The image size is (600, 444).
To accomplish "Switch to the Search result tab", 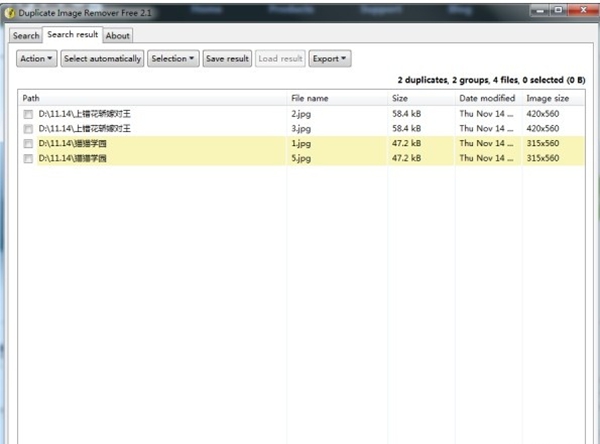I will pos(73,34).
